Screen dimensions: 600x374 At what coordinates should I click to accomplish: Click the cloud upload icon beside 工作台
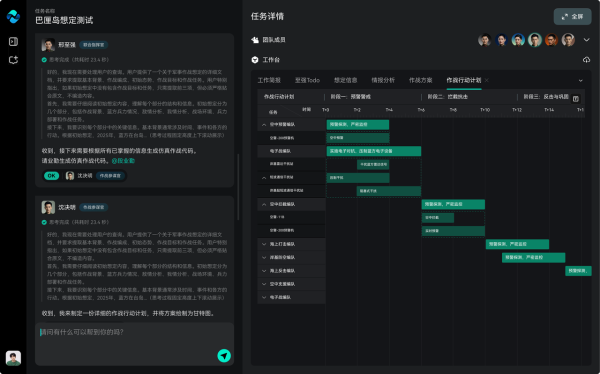586,60
